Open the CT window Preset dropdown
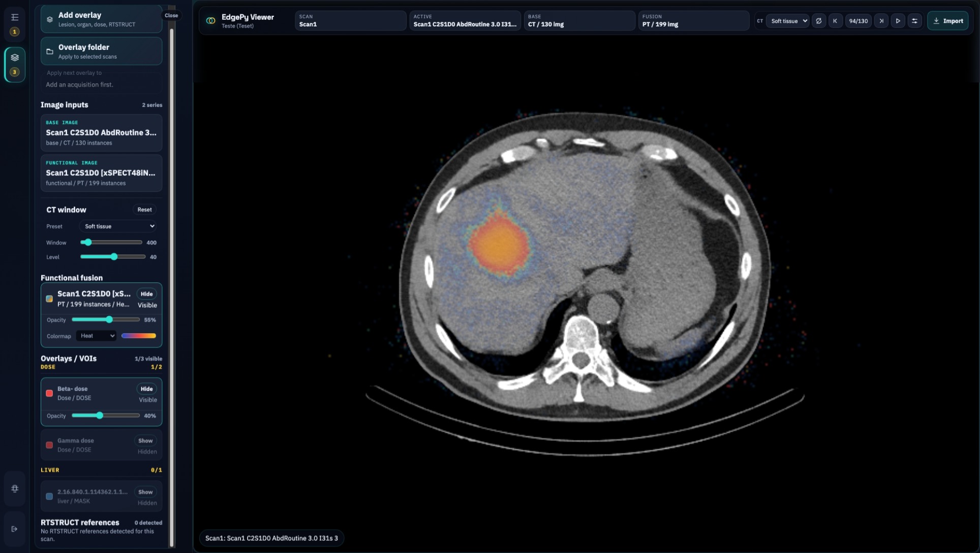980x553 pixels. point(118,226)
